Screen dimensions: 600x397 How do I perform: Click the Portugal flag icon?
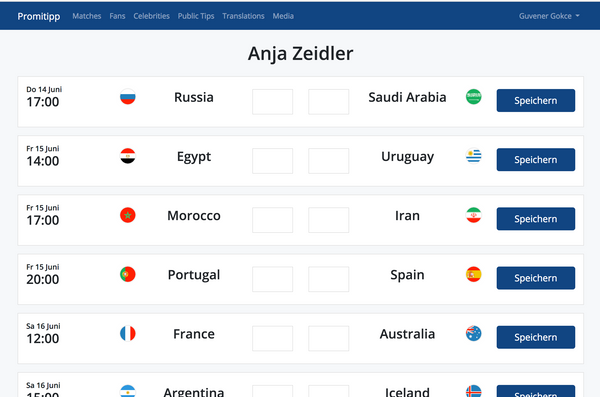pyautogui.click(x=128, y=274)
